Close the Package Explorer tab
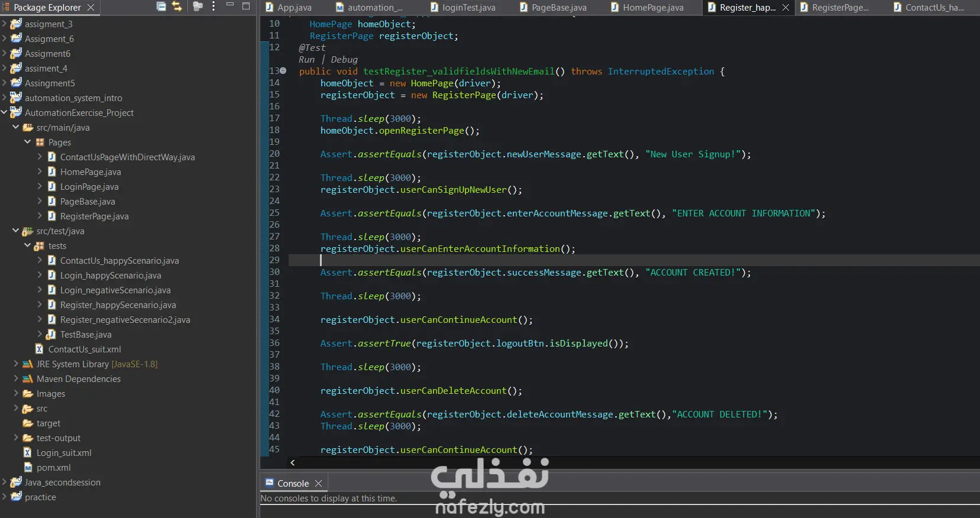This screenshot has height=518, width=980. (90, 7)
